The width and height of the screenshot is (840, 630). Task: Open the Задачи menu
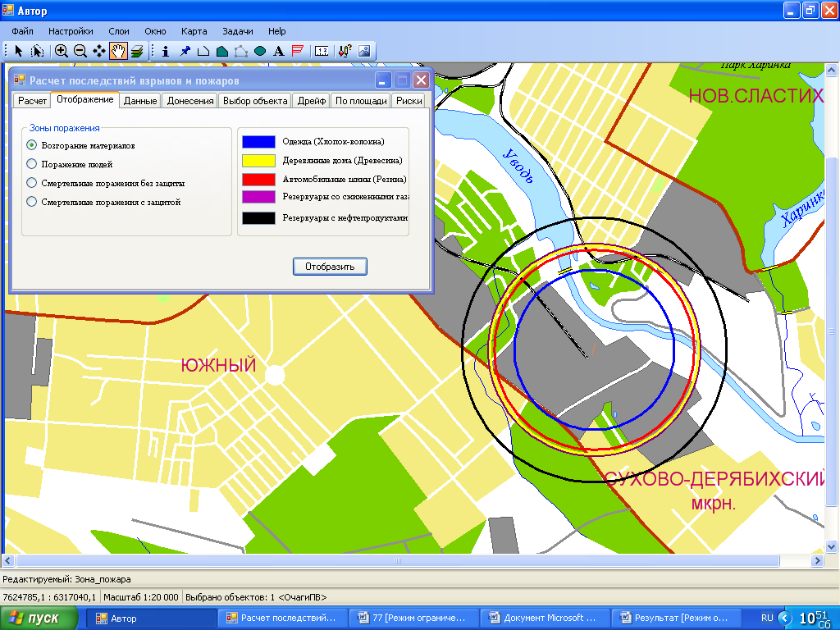tap(237, 31)
